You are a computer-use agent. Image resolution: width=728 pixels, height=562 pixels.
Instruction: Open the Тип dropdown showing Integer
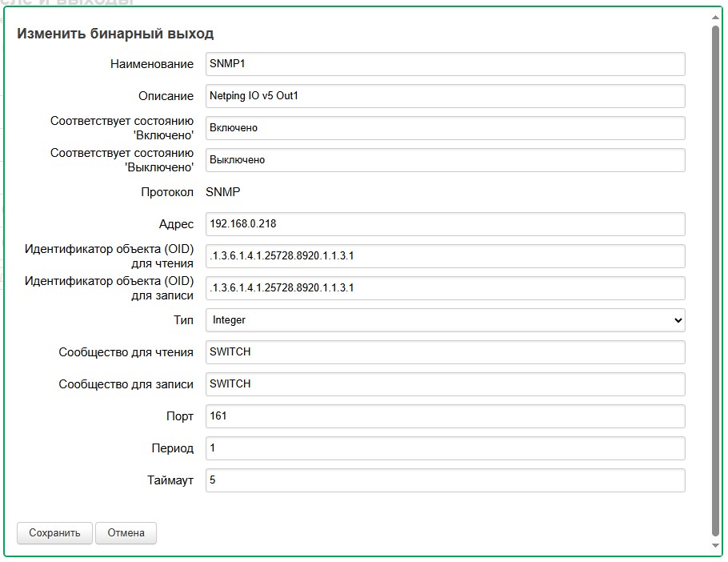[x=445, y=320]
